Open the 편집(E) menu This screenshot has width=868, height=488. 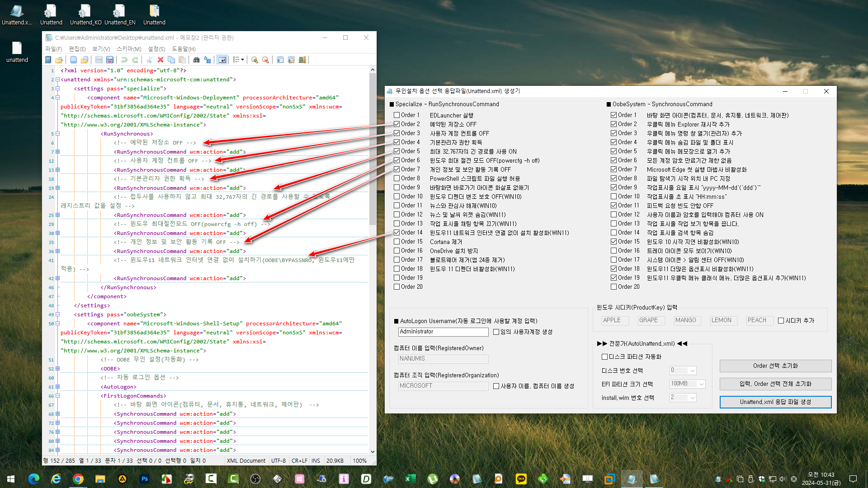[x=77, y=49]
